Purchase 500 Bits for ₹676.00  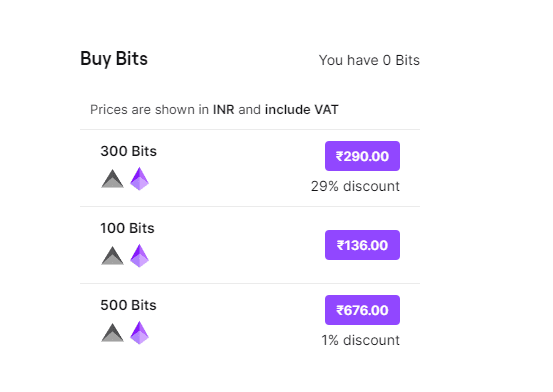[362, 310]
